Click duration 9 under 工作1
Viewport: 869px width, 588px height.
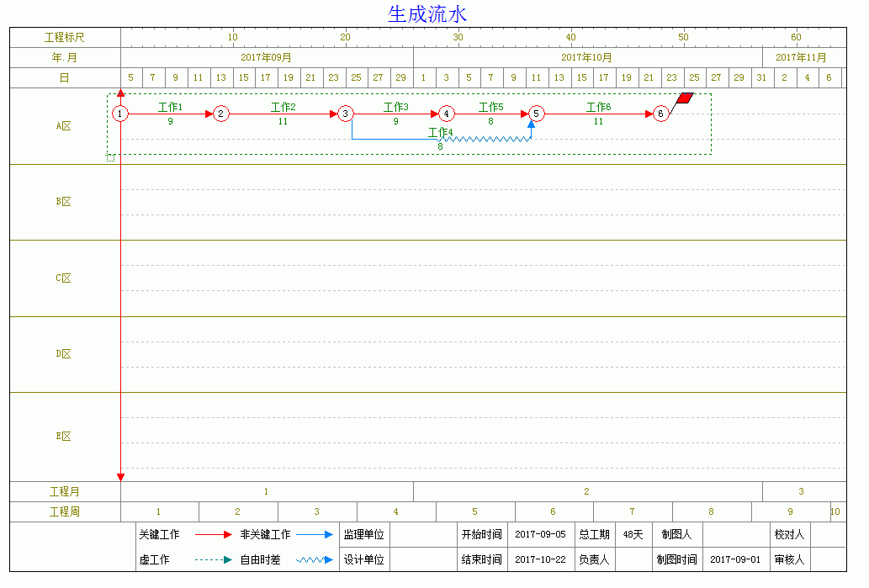click(x=170, y=121)
